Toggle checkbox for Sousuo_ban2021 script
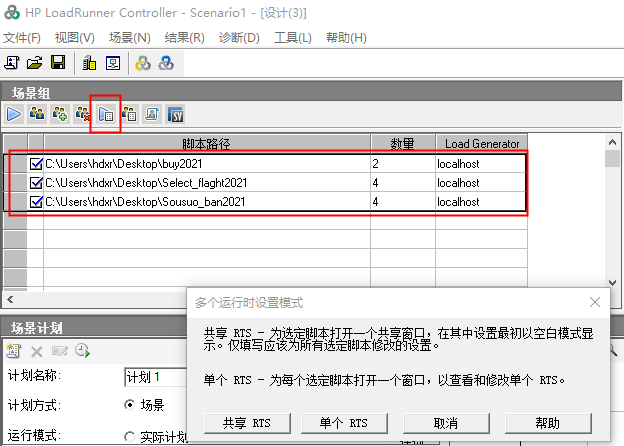 [x=36, y=202]
